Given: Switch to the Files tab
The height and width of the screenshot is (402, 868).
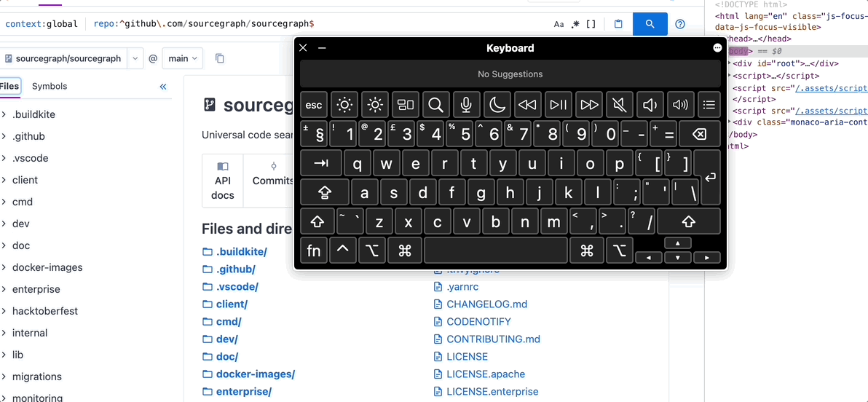Looking at the screenshot, I should pos(9,87).
